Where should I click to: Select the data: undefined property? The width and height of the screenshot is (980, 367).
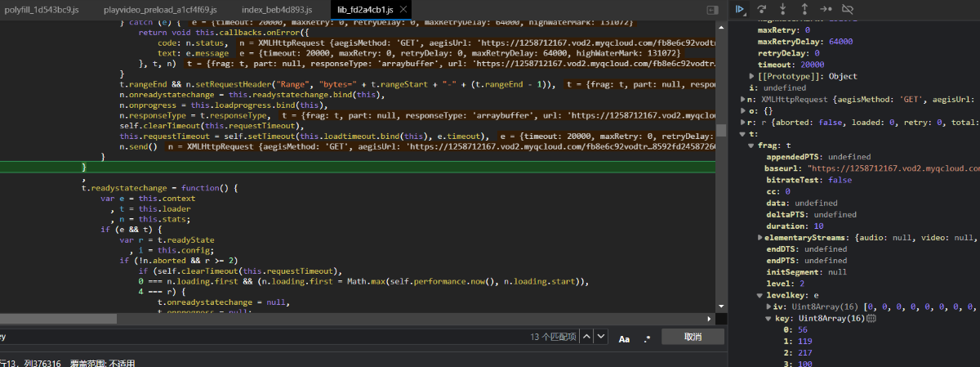coord(800,203)
